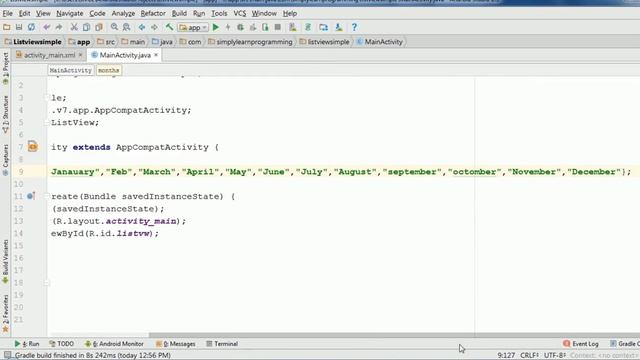
Task: Click the navigate Forward arrow icon
Action: point(154,27)
